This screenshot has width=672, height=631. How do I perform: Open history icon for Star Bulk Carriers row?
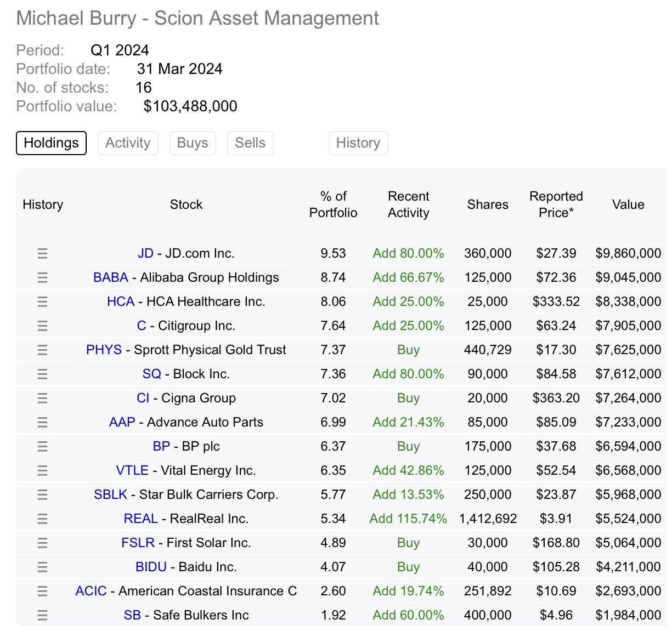(x=42, y=494)
